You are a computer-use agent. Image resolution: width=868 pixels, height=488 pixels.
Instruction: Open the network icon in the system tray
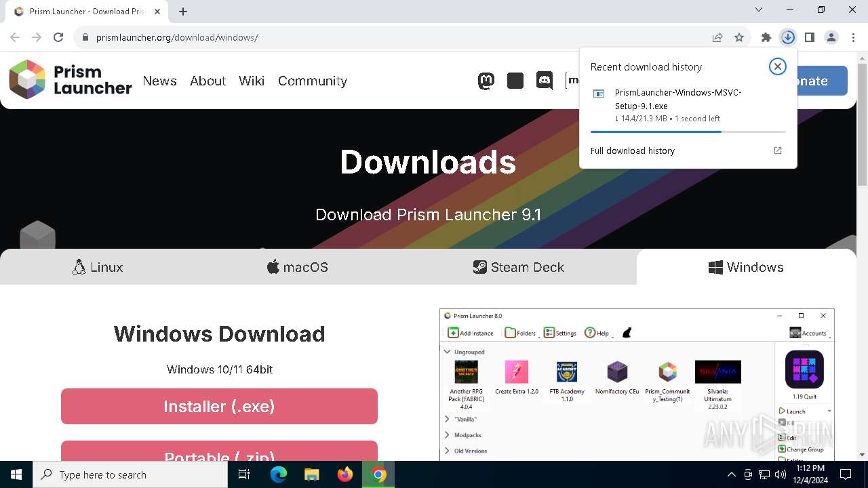point(764,474)
